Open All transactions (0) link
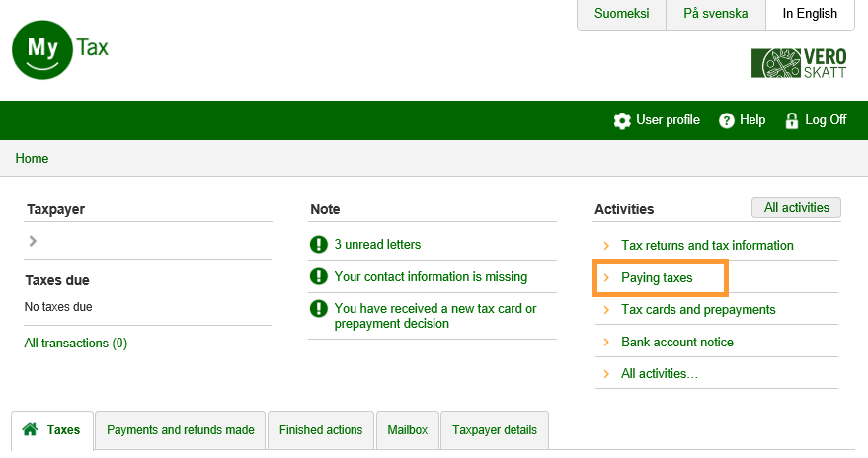This screenshot has width=868, height=458. click(x=75, y=343)
